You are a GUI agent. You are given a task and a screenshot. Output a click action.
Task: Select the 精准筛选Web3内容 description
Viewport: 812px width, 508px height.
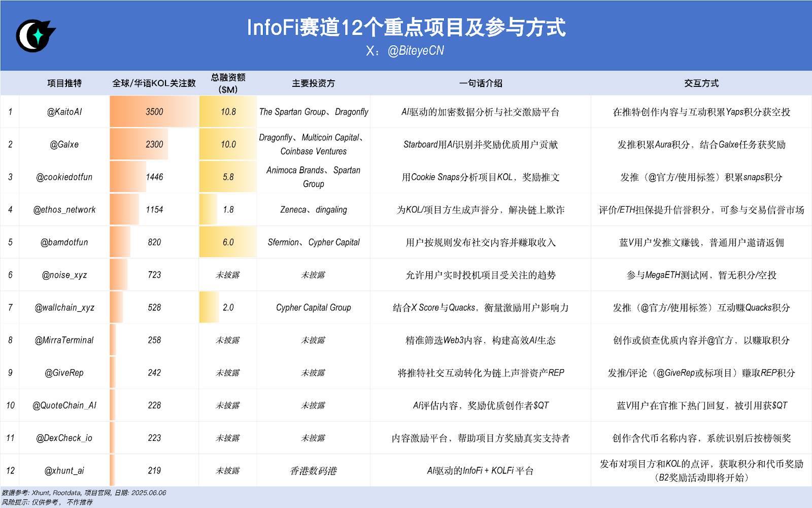[x=481, y=340]
